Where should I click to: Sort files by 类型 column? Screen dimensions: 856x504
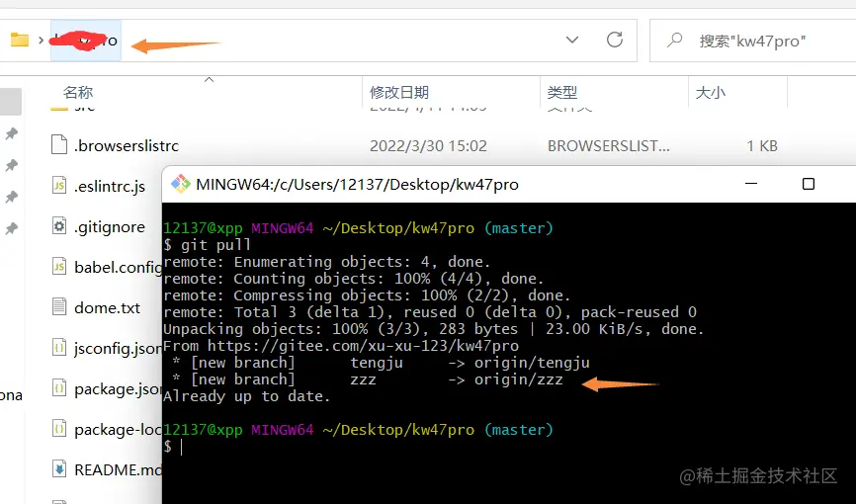pos(562,92)
